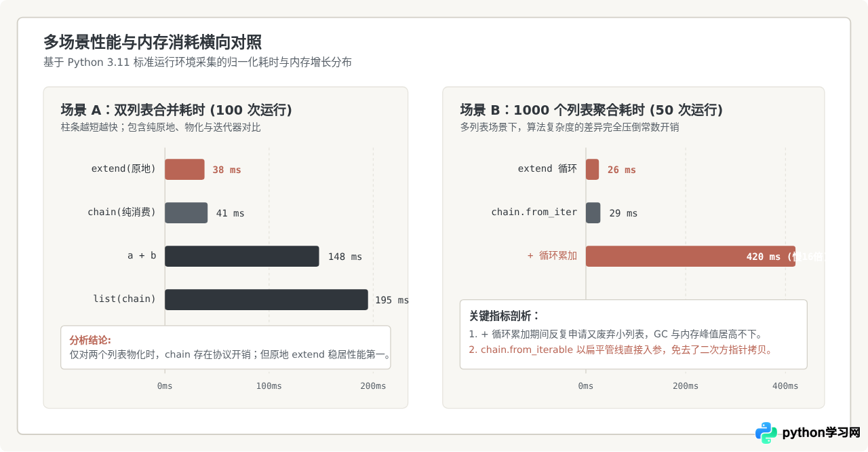Click the label 'chain.from_iter'
This screenshot has height=452, width=868.
click(x=534, y=212)
